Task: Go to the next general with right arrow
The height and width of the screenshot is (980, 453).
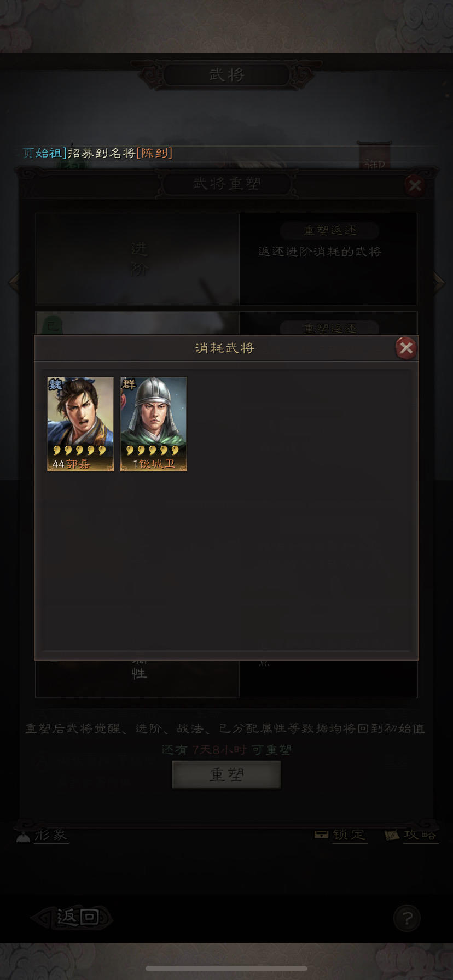Action: click(x=439, y=282)
